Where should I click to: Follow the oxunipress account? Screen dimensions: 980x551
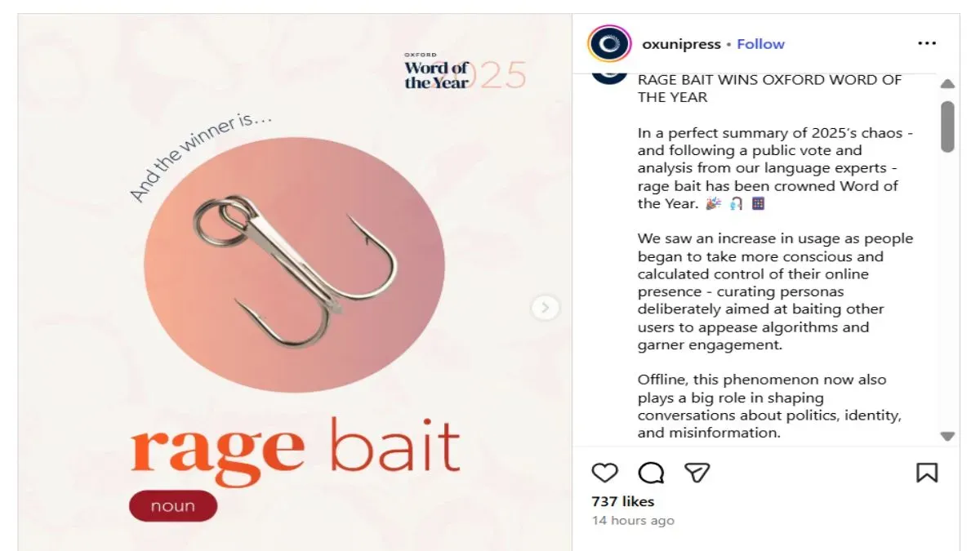[x=760, y=44]
